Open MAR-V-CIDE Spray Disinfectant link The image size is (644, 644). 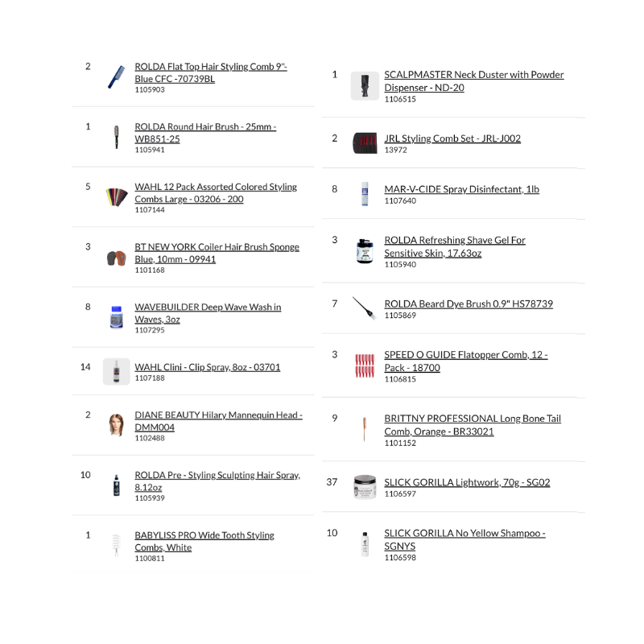(461, 189)
